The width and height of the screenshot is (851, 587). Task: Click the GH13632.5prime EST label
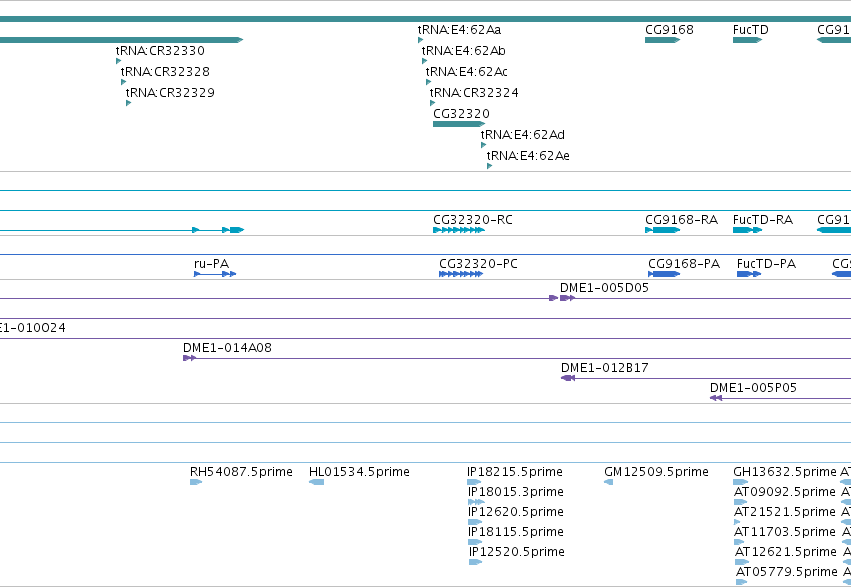(785, 472)
